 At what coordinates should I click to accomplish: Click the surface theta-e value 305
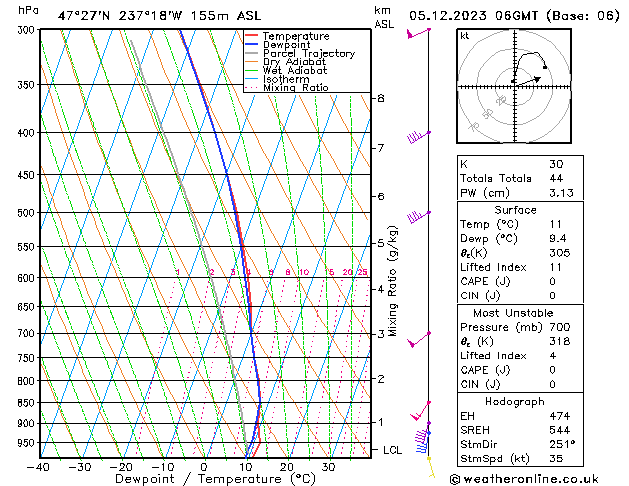pos(560,253)
